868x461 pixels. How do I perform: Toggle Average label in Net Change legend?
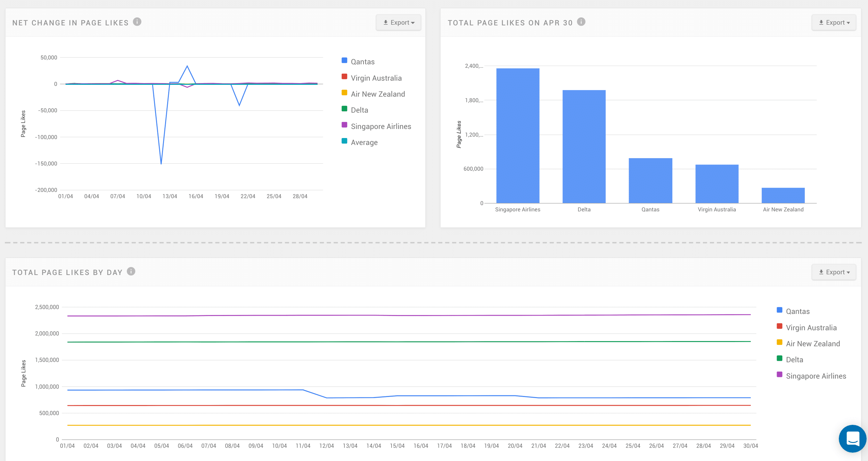click(364, 143)
